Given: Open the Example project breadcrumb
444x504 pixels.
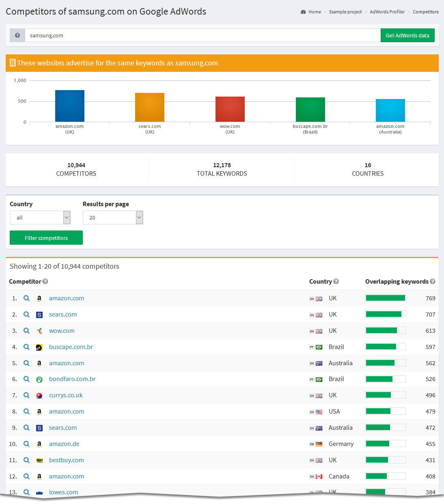Looking at the screenshot, I should (345, 12).
